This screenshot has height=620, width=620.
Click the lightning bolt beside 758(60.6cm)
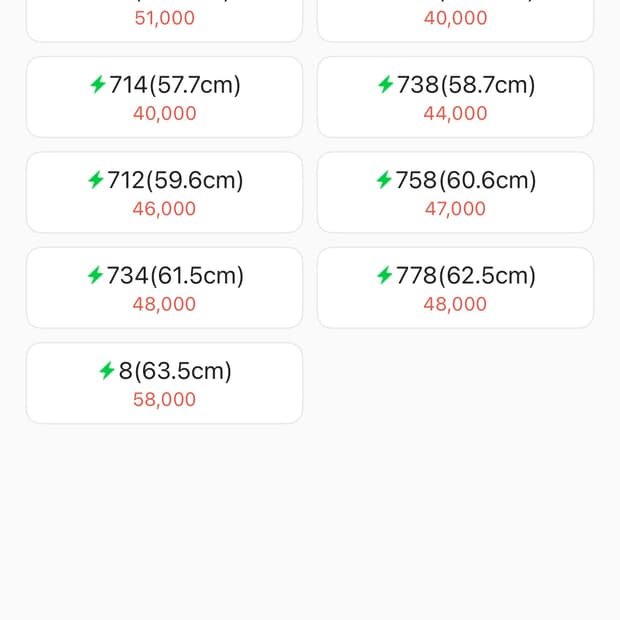(x=384, y=180)
